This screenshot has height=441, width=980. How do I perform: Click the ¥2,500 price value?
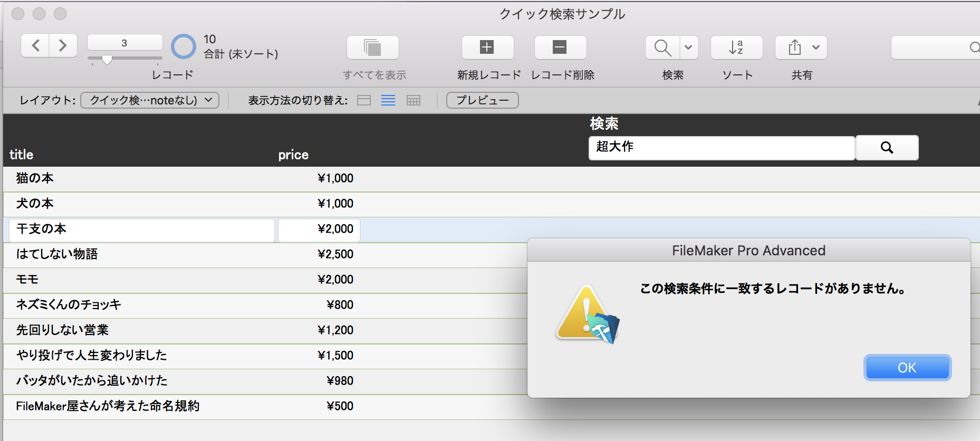(x=335, y=254)
